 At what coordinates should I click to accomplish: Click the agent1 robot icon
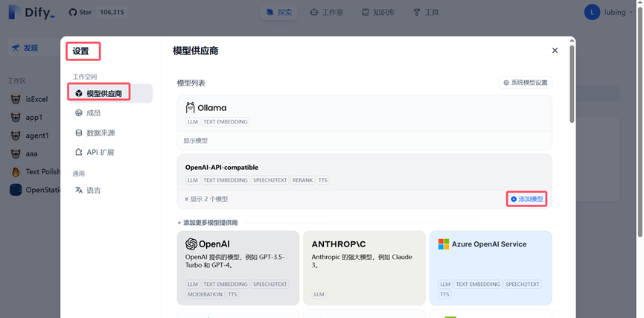[x=16, y=136]
